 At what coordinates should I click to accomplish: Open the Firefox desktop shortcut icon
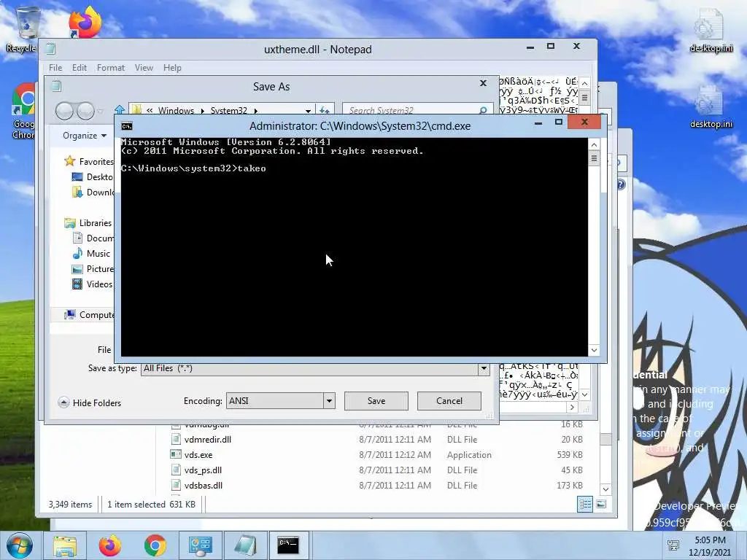pyautogui.click(x=86, y=22)
